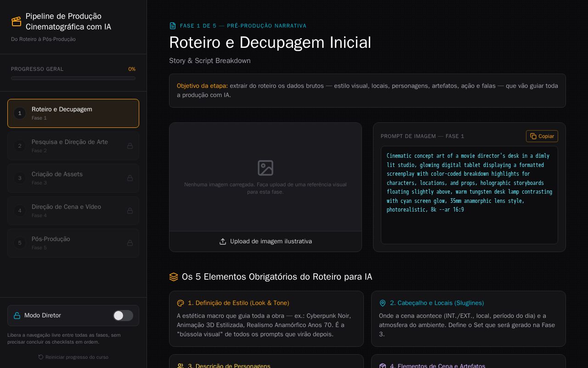Click Reiniciar progresso do curso link
Image resolution: width=588 pixels, height=368 pixels.
[x=73, y=357]
